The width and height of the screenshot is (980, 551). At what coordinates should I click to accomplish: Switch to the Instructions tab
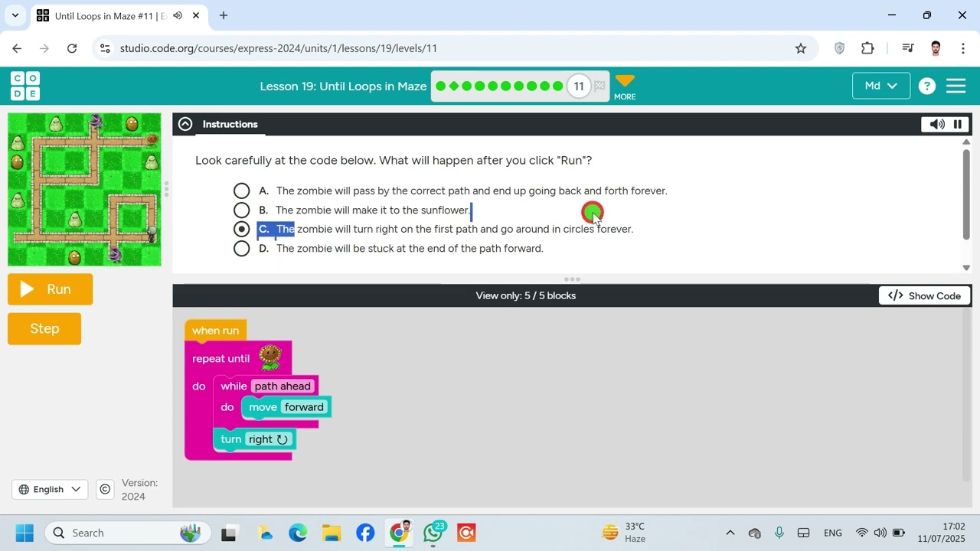pos(230,124)
